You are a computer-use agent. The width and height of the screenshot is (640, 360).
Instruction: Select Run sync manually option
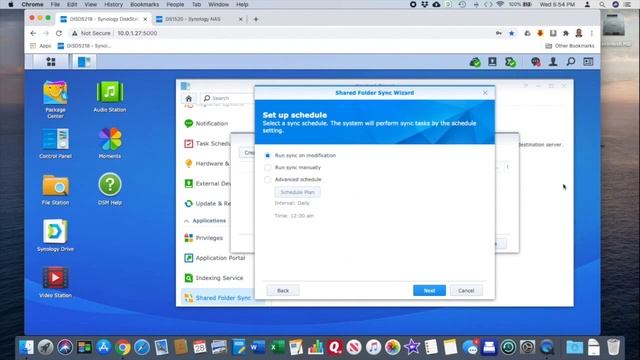point(267,167)
